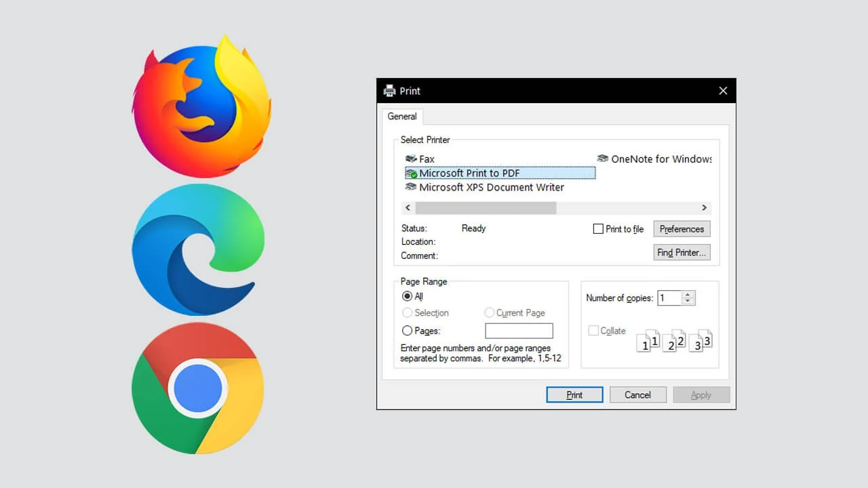
Task: Click the Apply button
Action: (701, 395)
